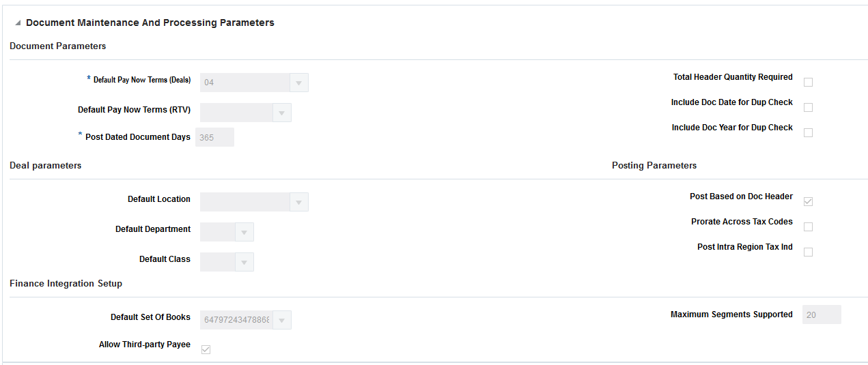Open Default Pay Now Terms (Deals) dropdown arrow

(299, 83)
